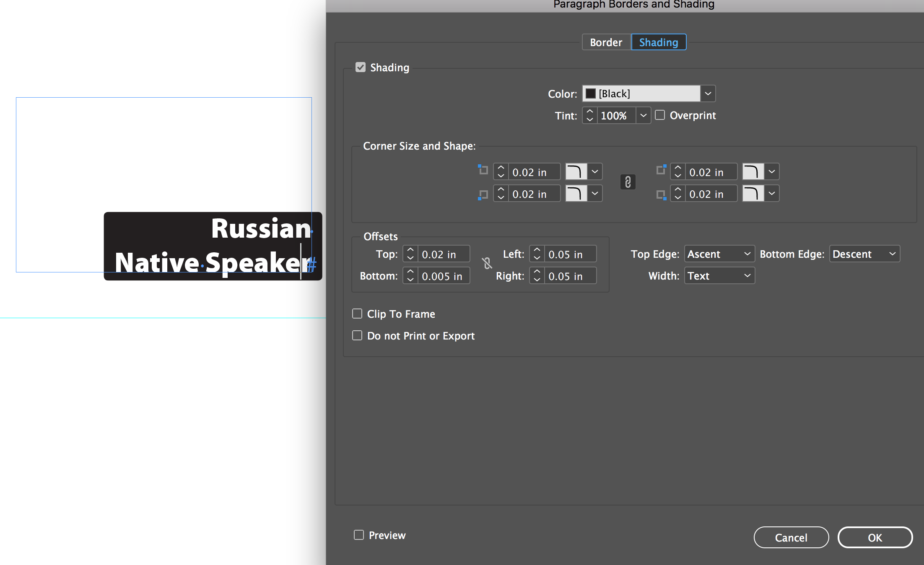
Task: Click the bottom-right corner indicator icon
Action: pyautogui.click(x=661, y=195)
